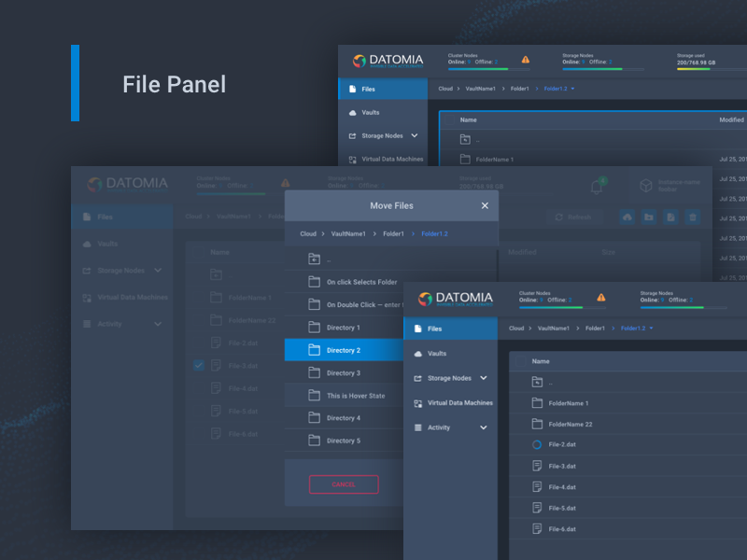Select FolderName 22 folder icon in front window
The width and height of the screenshot is (747, 560).
click(537, 424)
